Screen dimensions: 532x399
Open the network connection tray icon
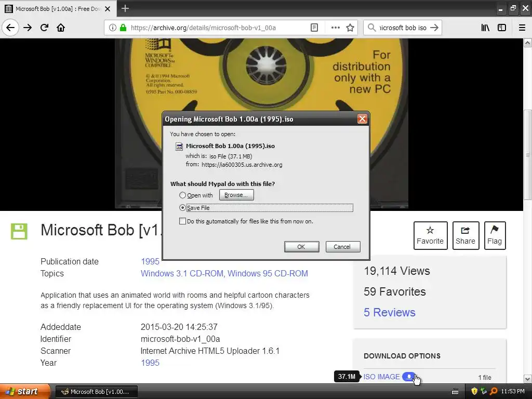coord(484,391)
